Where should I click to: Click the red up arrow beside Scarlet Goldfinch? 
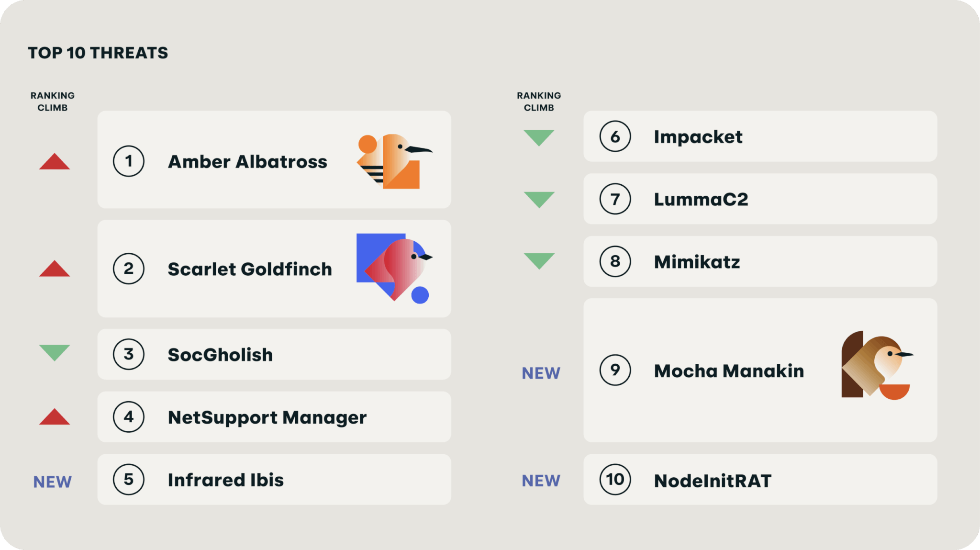click(x=55, y=269)
